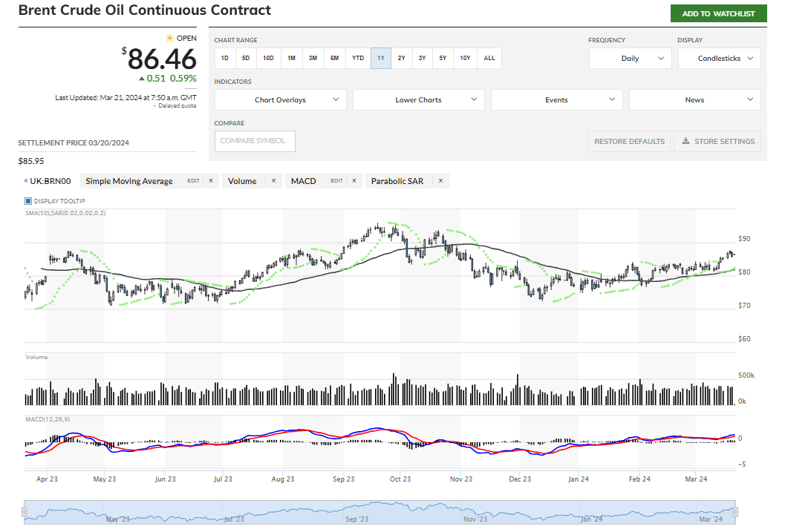Viewport: 785px width, 532px height.
Task: Select the 3M chart range
Action: tap(313, 58)
